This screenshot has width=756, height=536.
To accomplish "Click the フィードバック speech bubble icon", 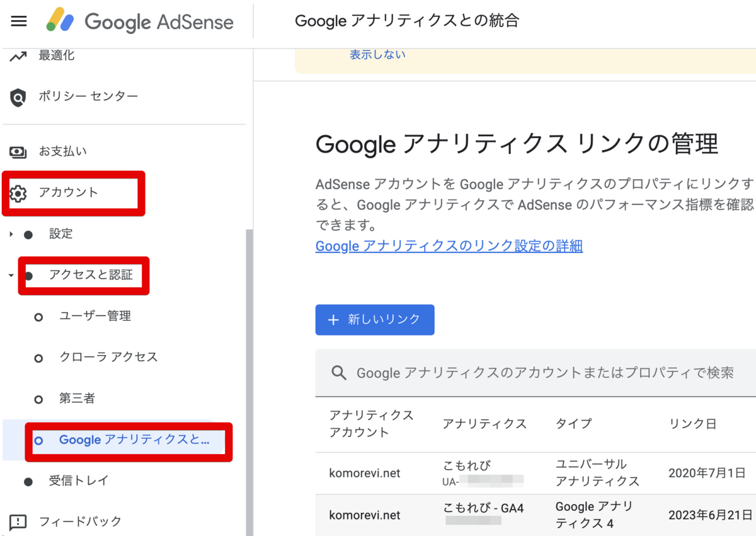I will (x=18, y=522).
